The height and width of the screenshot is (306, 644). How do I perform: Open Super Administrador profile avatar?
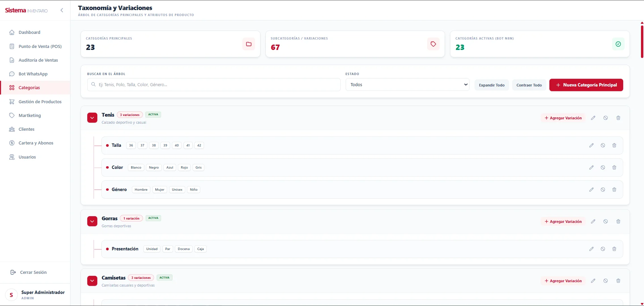(x=11, y=295)
